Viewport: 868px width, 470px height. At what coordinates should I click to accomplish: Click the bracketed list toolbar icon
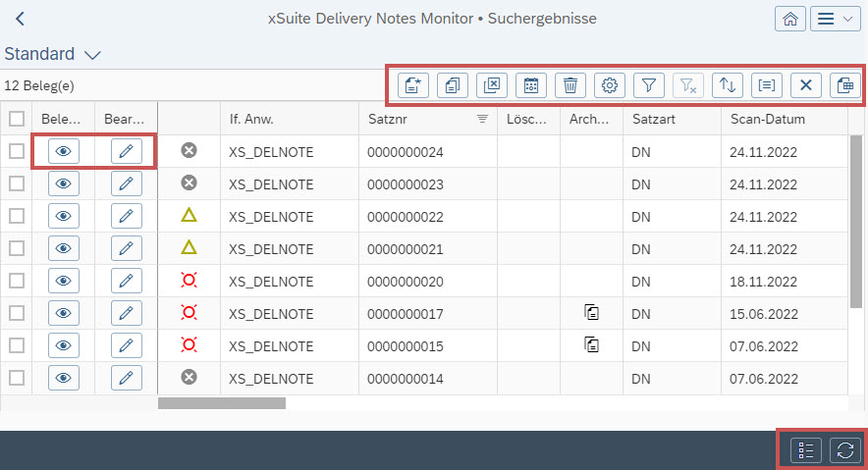767,85
